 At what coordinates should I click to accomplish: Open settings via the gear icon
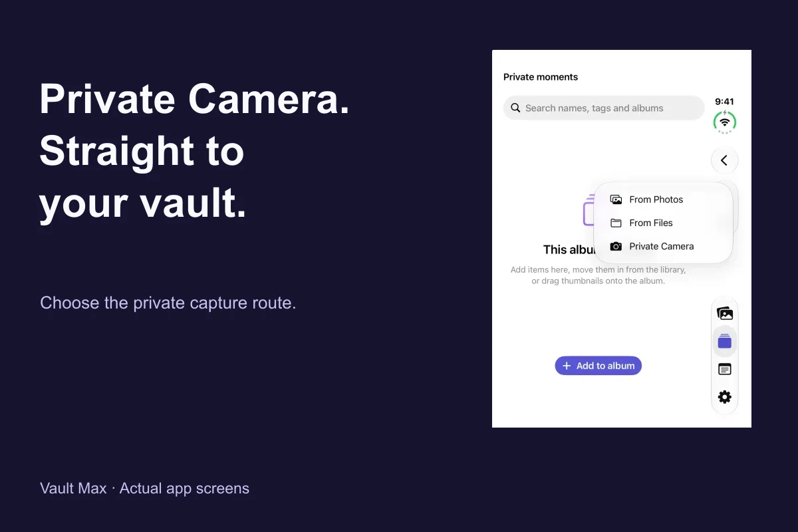coord(725,397)
